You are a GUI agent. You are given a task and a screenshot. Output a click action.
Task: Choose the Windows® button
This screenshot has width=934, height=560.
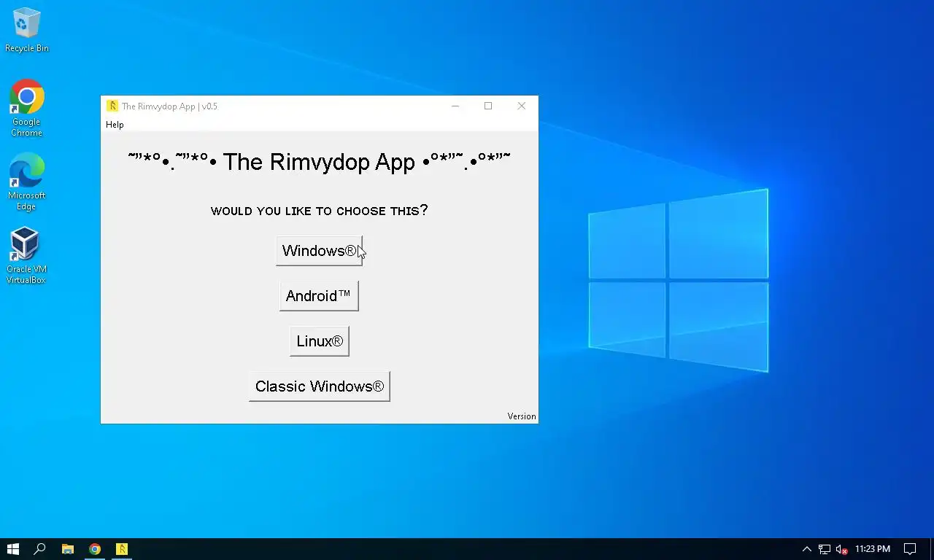319,251
